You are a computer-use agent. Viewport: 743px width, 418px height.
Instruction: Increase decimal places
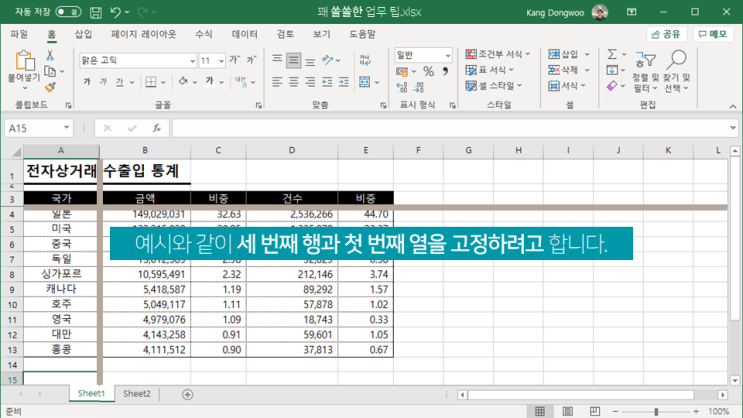[x=402, y=88]
